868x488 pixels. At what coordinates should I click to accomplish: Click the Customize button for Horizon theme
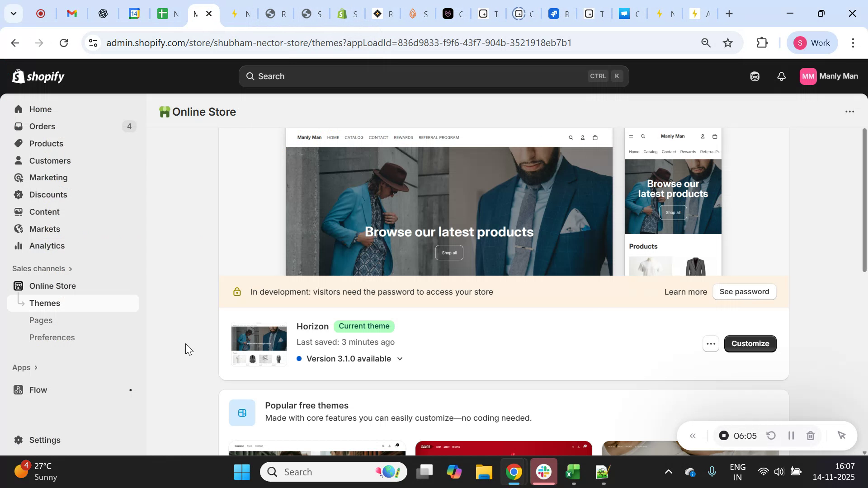tap(750, 343)
